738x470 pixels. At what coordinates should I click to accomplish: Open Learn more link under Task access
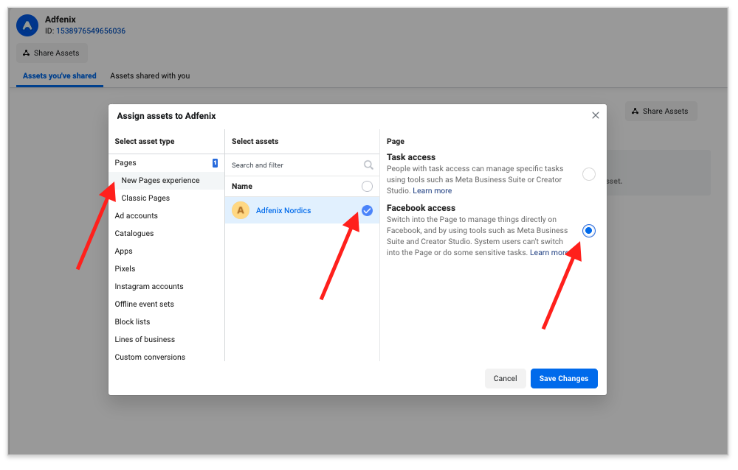click(x=432, y=191)
